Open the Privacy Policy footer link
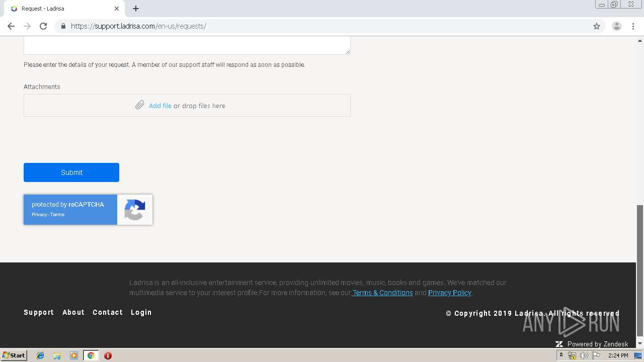644x362 pixels. (x=450, y=293)
